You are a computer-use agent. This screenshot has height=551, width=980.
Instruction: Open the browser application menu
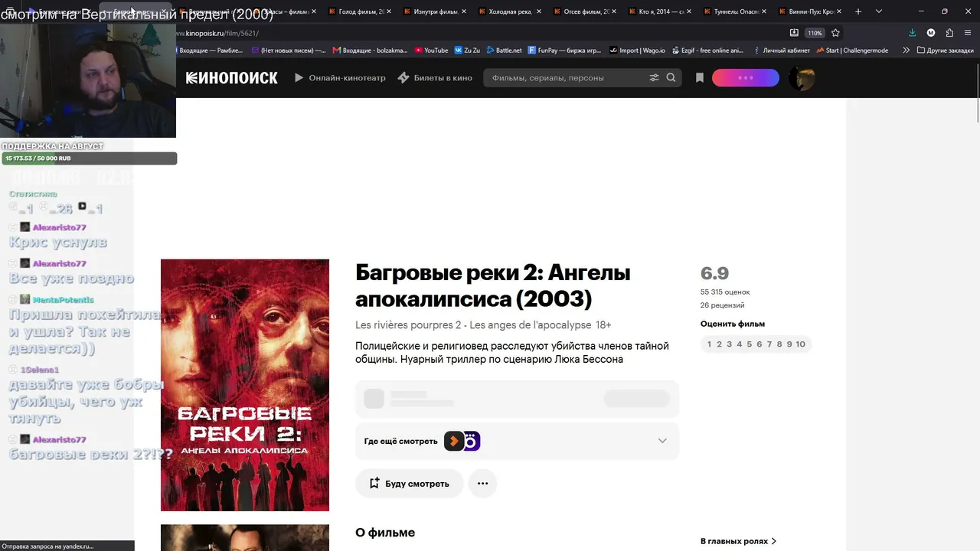tap(968, 33)
